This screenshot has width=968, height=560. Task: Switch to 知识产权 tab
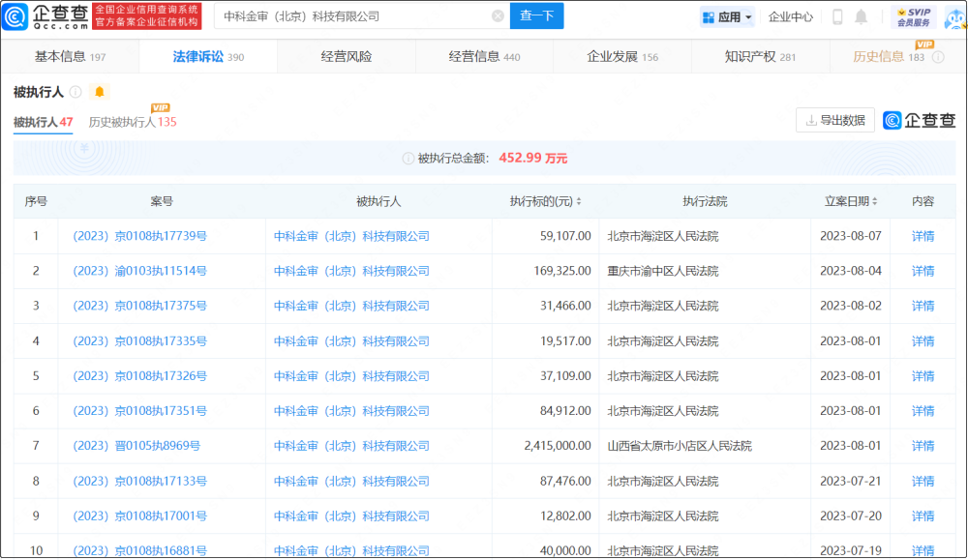(760, 57)
